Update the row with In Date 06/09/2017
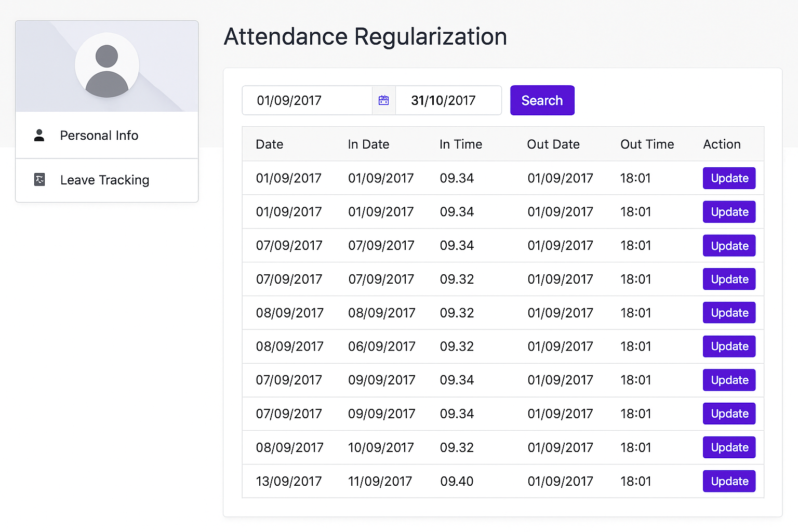 point(729,347)
